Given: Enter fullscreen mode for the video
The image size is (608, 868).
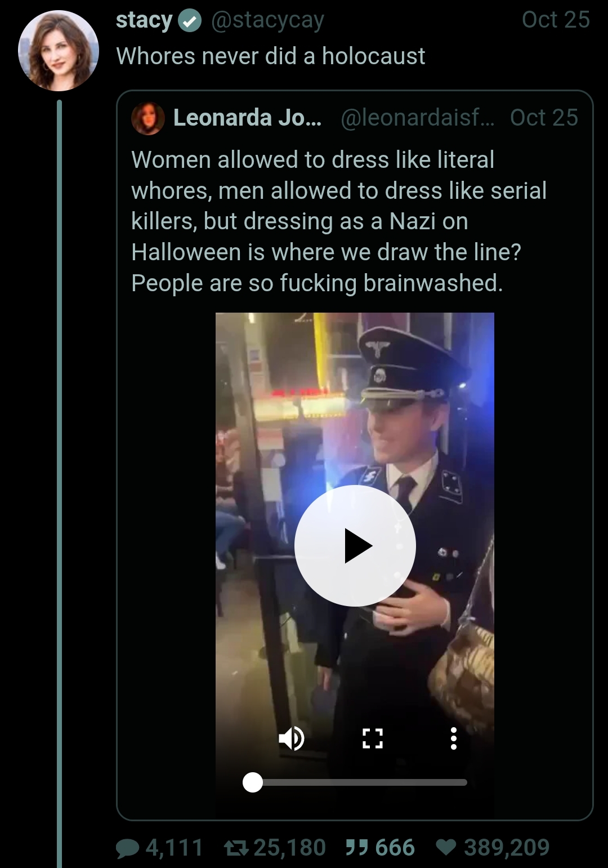Looking at the screenshot, I should coord(373,738).
